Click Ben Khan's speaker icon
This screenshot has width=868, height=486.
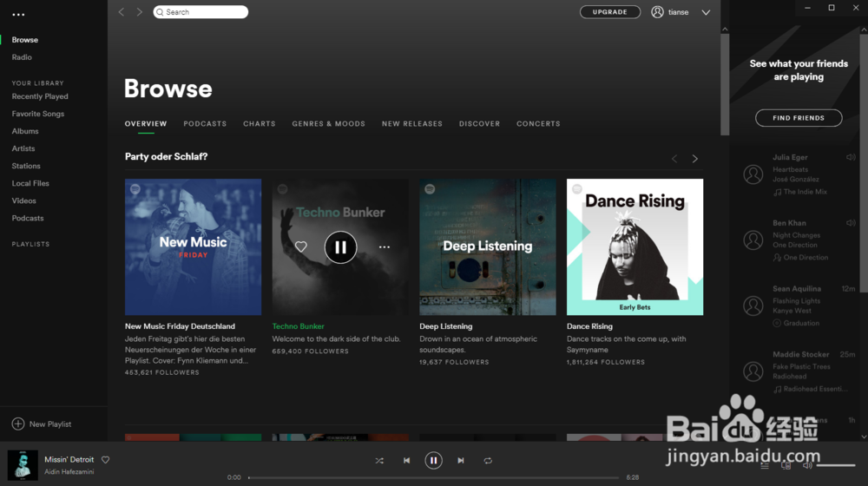click(851, 223)
